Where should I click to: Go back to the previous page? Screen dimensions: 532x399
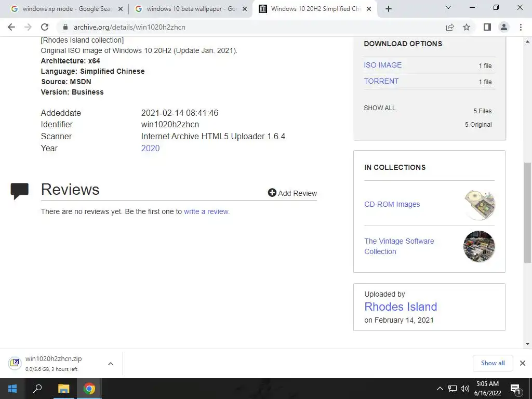(11, 27)
